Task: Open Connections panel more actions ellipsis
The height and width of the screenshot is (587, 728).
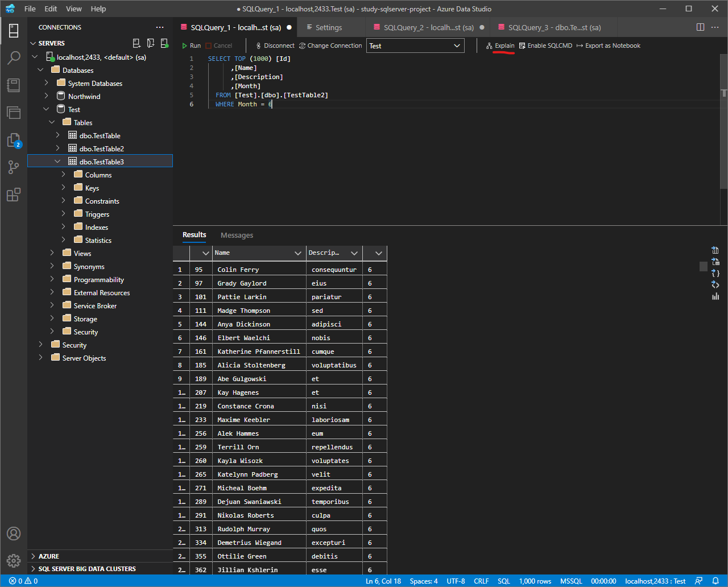Action: [160, 27]
